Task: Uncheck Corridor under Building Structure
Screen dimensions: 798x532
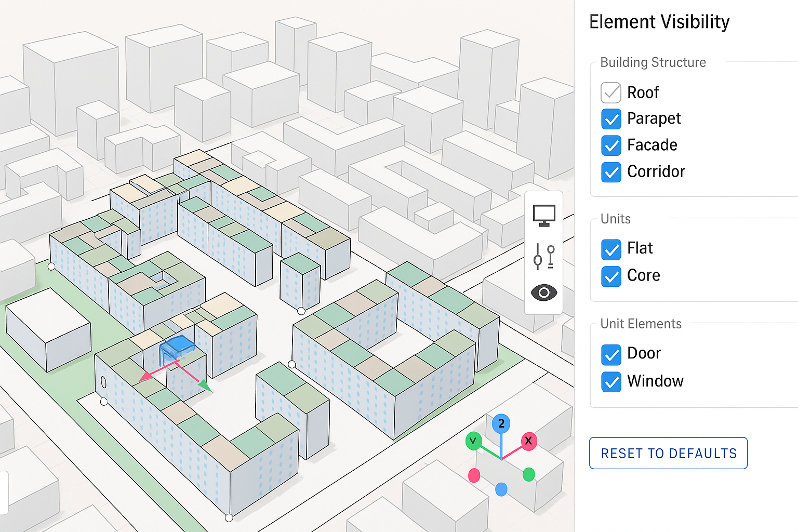Action: pos(611,172)
